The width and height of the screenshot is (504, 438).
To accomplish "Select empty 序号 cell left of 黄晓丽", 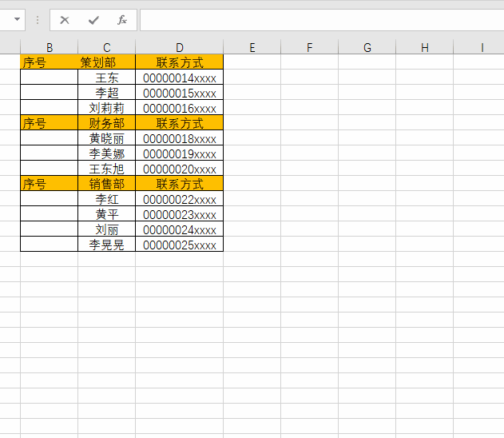I will click(50, 137).
